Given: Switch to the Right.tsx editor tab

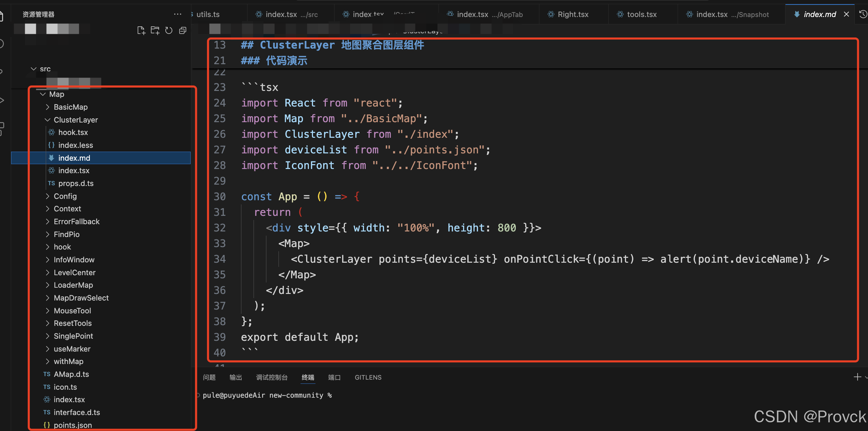Looking at the screenshot, I should [x=573, y=15].
